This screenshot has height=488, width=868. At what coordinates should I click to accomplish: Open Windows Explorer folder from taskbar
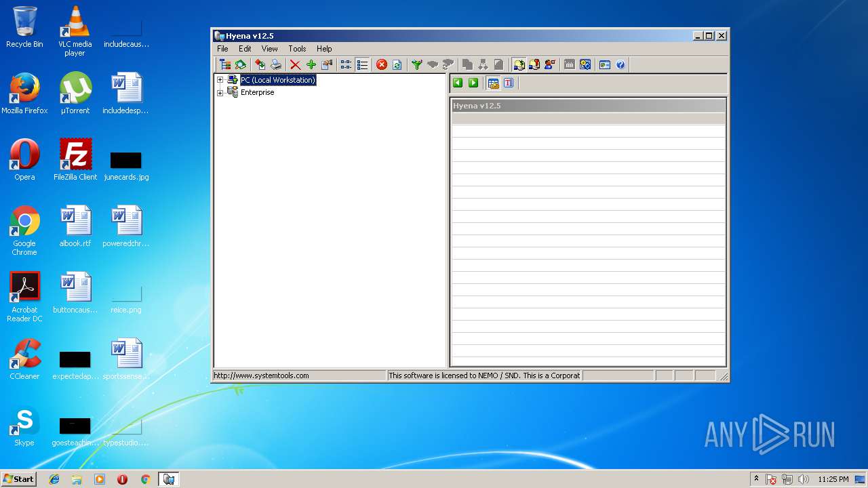[x=77, y=479]
